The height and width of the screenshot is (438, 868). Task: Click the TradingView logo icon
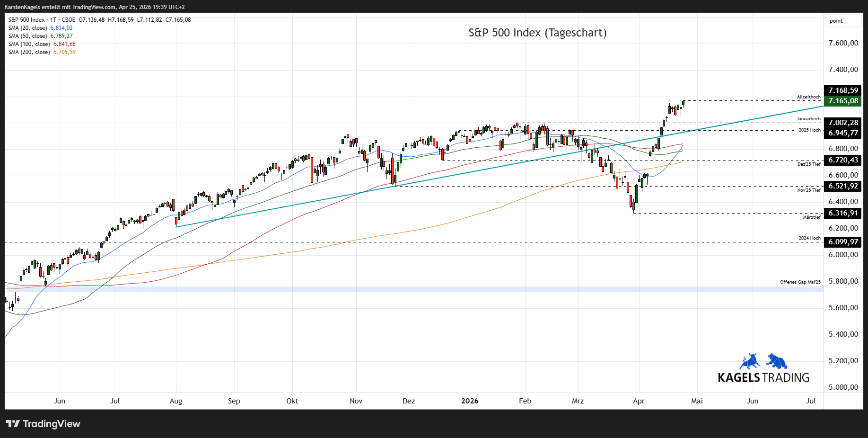pyautogui.click(x=13, y=424)
